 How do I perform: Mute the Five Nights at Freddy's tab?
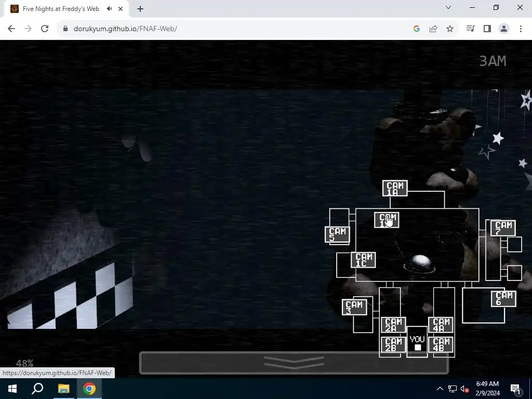109,9
